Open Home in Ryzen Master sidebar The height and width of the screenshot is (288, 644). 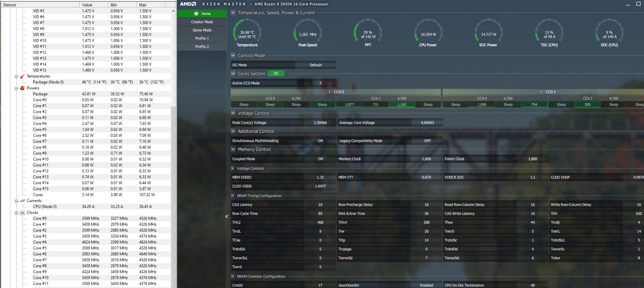tap(202, 14)
